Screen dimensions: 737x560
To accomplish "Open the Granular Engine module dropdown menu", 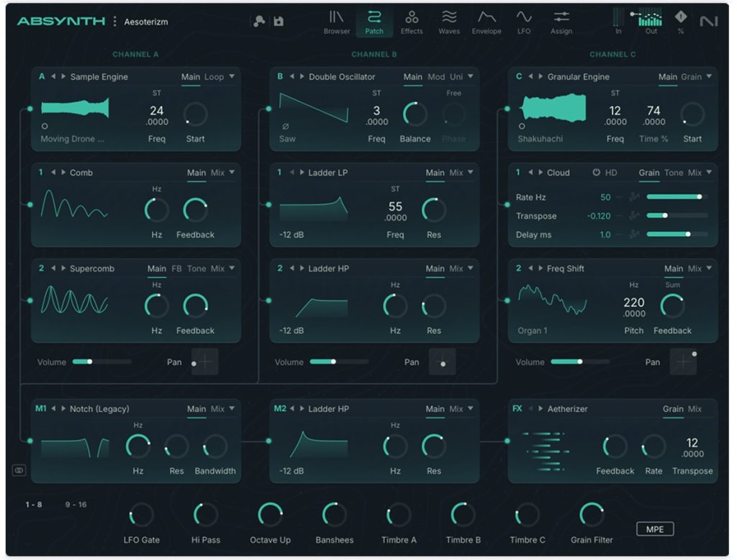I will tap(709, 77).
